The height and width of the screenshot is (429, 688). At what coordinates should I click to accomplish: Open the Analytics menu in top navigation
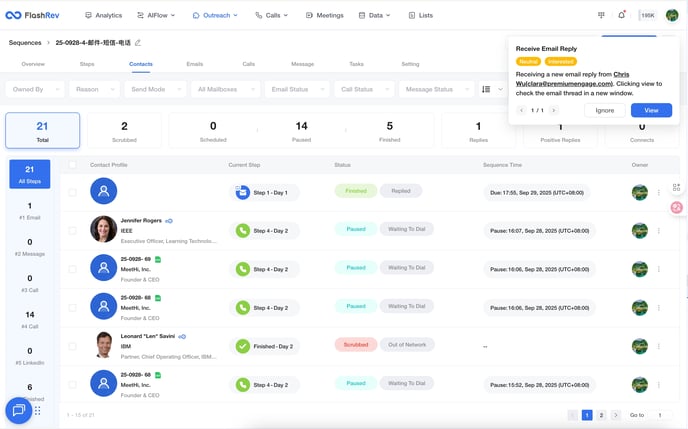click(x=103, y=16)
